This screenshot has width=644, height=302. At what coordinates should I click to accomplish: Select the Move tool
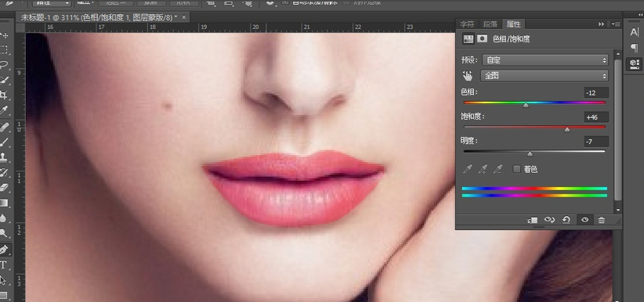pyautogui.click(x=4, y=35)
